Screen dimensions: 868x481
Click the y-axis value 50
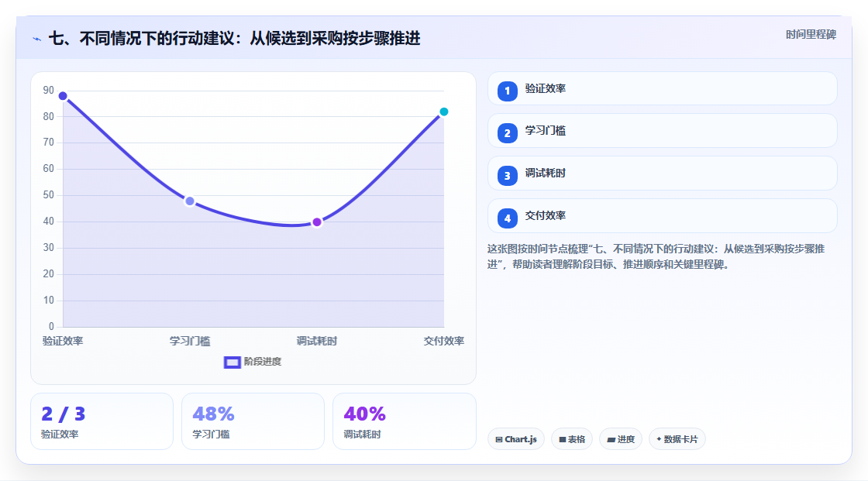(x=49, y=195)
